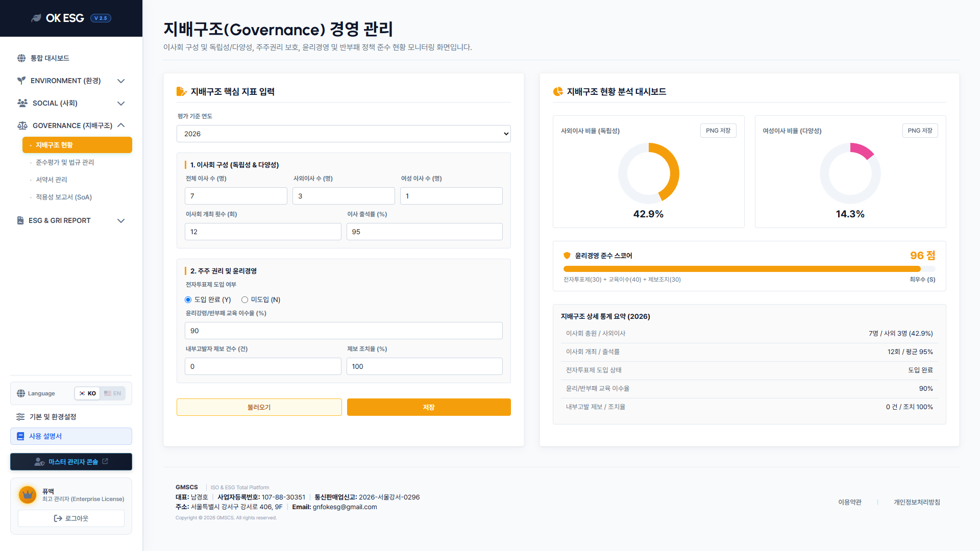
Task: Click the sprout icon beside ENVIRONMENT
Action: click(x=21, y=81)
